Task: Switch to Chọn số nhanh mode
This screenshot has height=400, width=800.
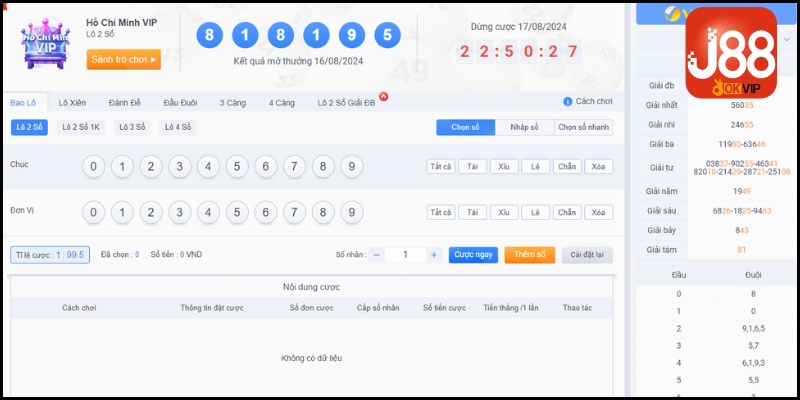Action: coord(583,127)
